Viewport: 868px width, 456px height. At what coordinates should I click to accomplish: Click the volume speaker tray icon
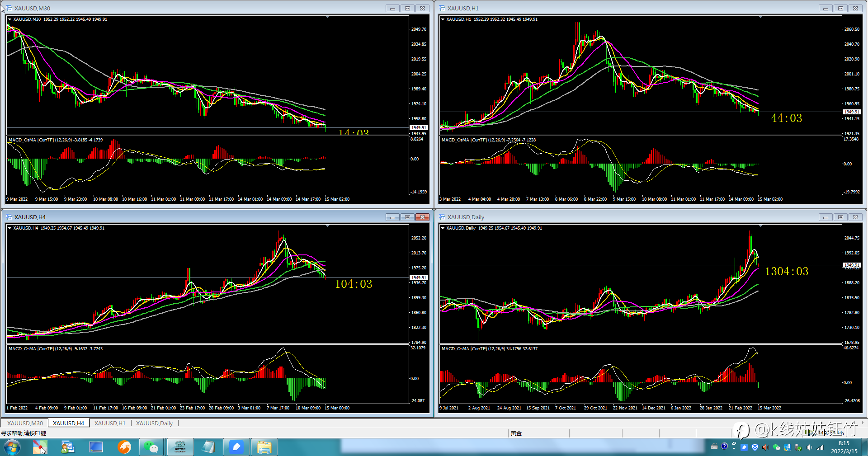coord(809,447)
